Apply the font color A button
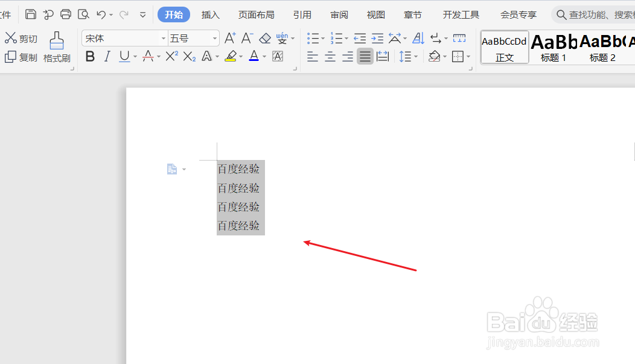Image resolution: width=635 pixels, height=364 pixels. point(254,56)
